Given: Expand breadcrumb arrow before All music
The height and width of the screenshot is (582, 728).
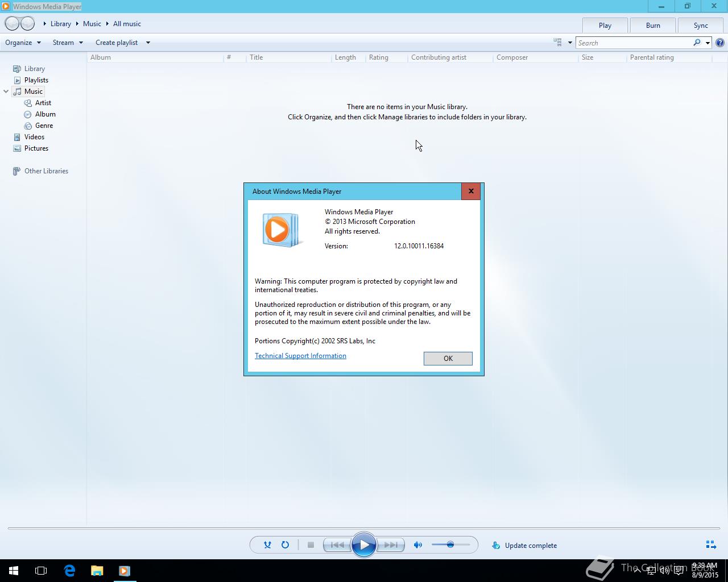Looking at the screenshot, I should click(107, 24).
